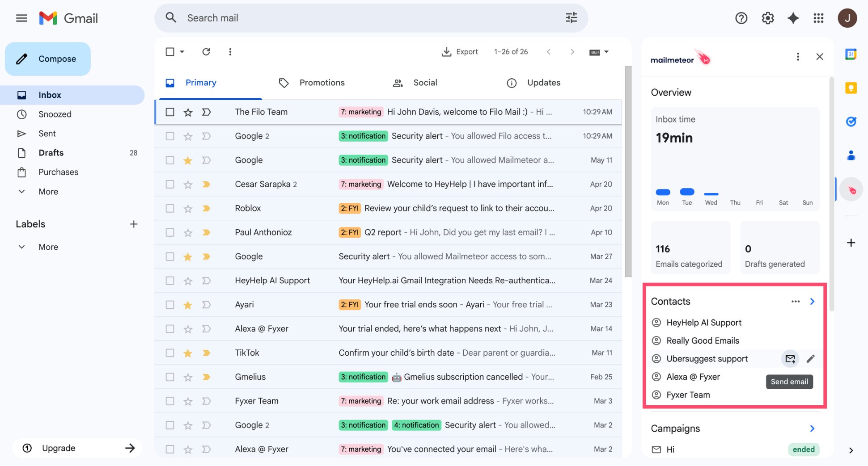This screenshot has height=466, width=868.
Task: Open the account avatar J
Action: click(847, 18)
